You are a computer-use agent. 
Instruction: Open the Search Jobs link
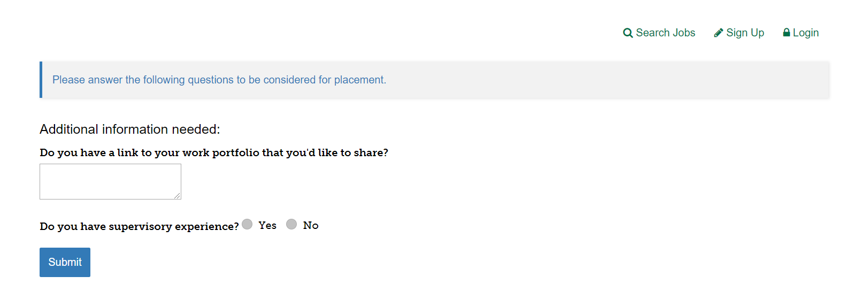click(x=665, y=33)
